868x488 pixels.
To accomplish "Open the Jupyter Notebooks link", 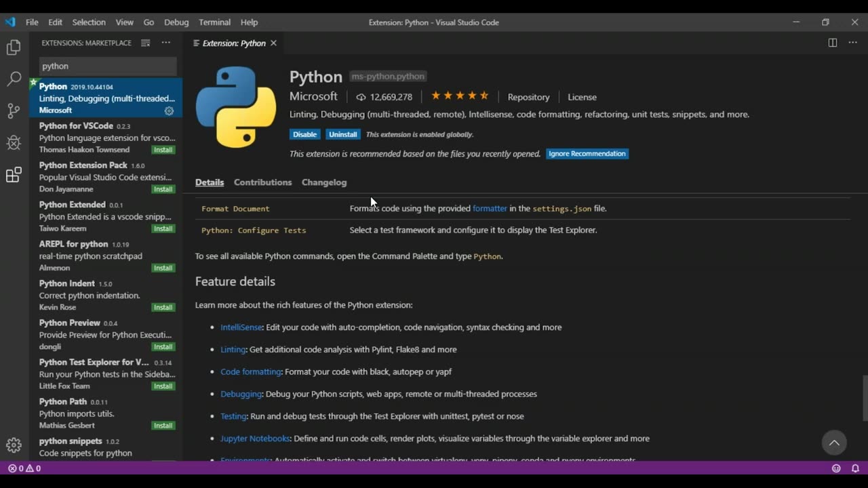I will 255,439.
